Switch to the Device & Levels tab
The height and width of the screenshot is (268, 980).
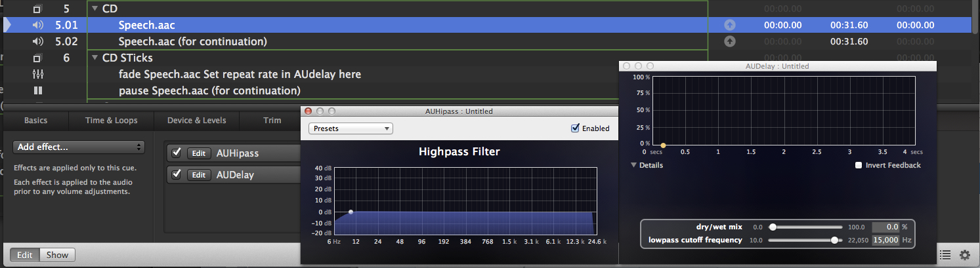[197, 121]
